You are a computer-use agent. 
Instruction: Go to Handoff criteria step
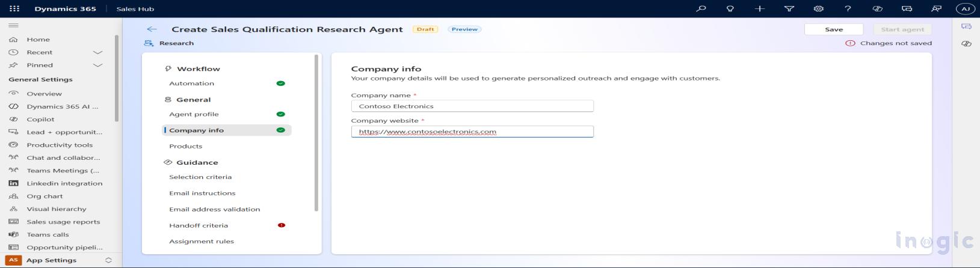(199, 225)
